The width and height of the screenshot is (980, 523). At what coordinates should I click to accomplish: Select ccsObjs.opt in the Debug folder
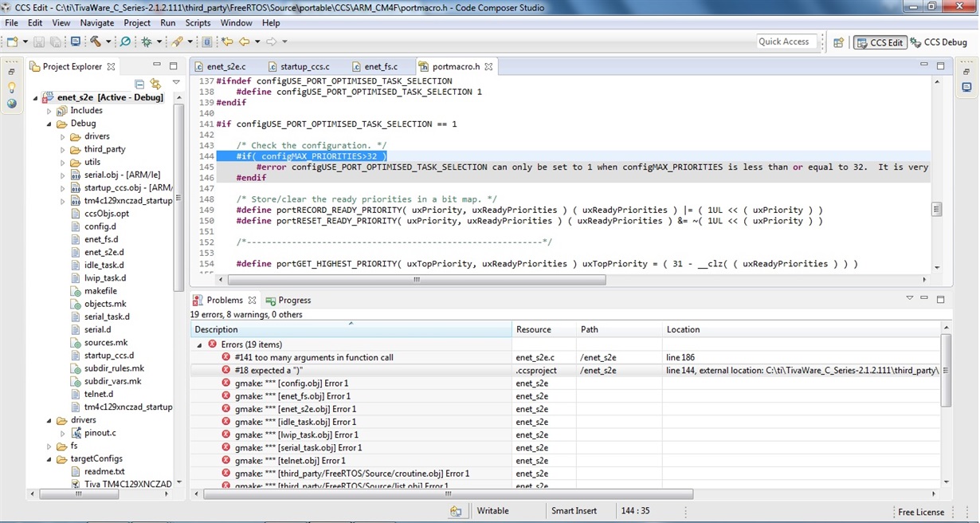point(107,214)
